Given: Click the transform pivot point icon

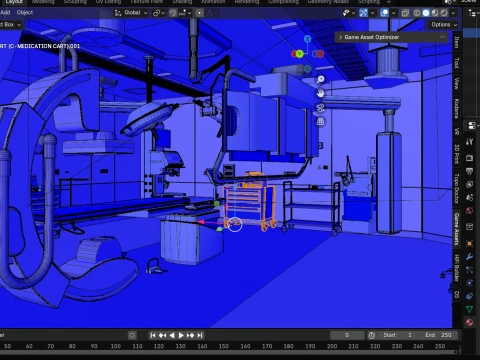Looking at the screenshot, I should click(x=159, y=13).
